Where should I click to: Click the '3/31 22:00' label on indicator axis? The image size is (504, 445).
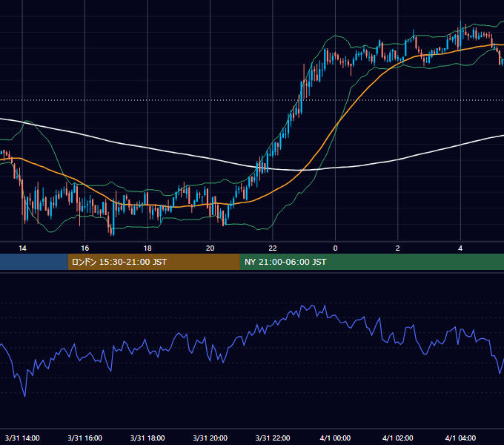tap(273, 438)
